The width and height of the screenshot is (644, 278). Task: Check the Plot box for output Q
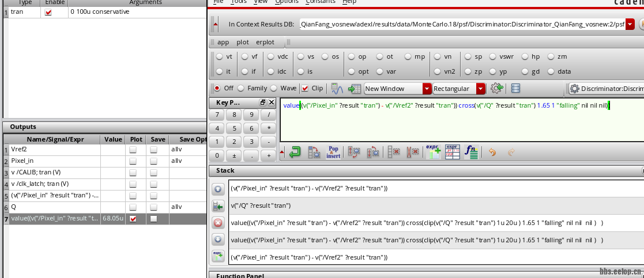(x=133, y=207)
